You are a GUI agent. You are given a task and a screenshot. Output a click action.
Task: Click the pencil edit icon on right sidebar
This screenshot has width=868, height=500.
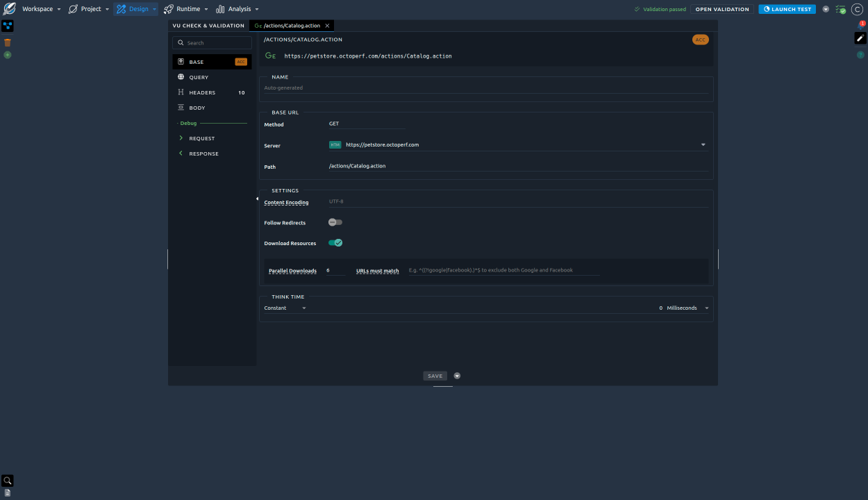(860, 38)
